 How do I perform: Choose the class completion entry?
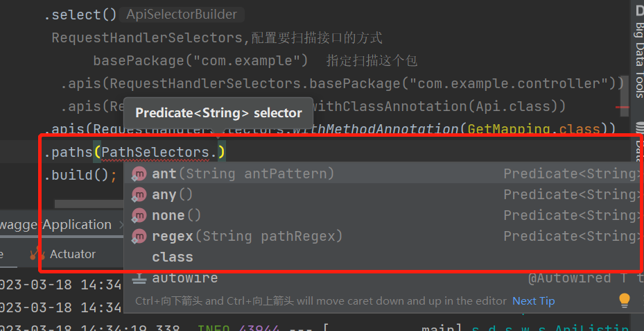point(383,257)
